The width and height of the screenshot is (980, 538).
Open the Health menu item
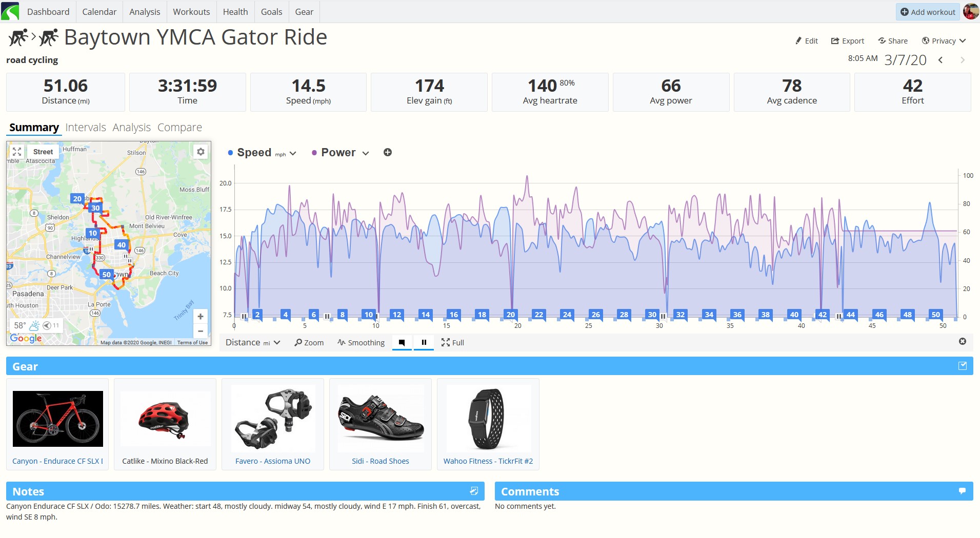coord(235,12)
